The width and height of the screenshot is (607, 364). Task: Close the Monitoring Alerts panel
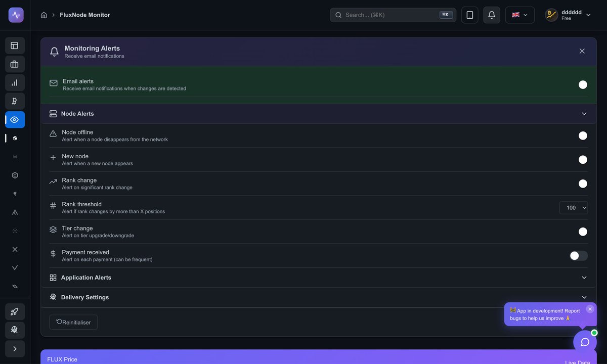pos(582,51)
